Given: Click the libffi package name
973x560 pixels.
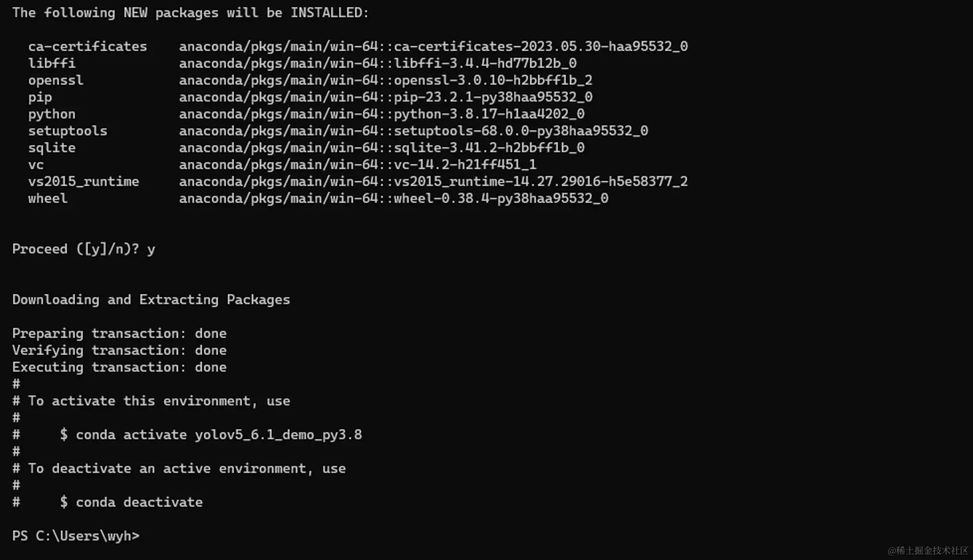Looking at the screenshot, I should [52, 63].
